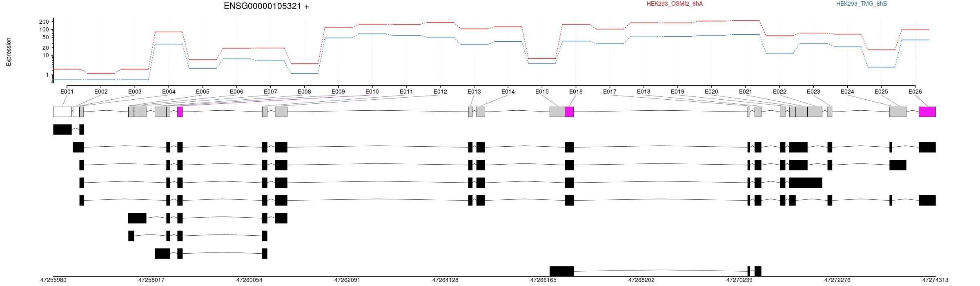Click exon label E014
This screenshot has width=980, height=286.
(508, 92)
